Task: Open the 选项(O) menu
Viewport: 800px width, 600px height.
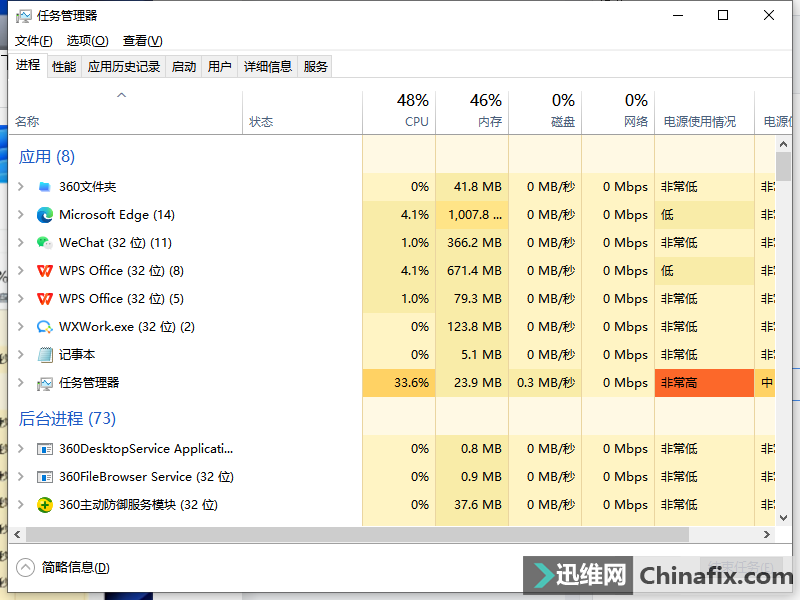Action: tap(88, 41)
